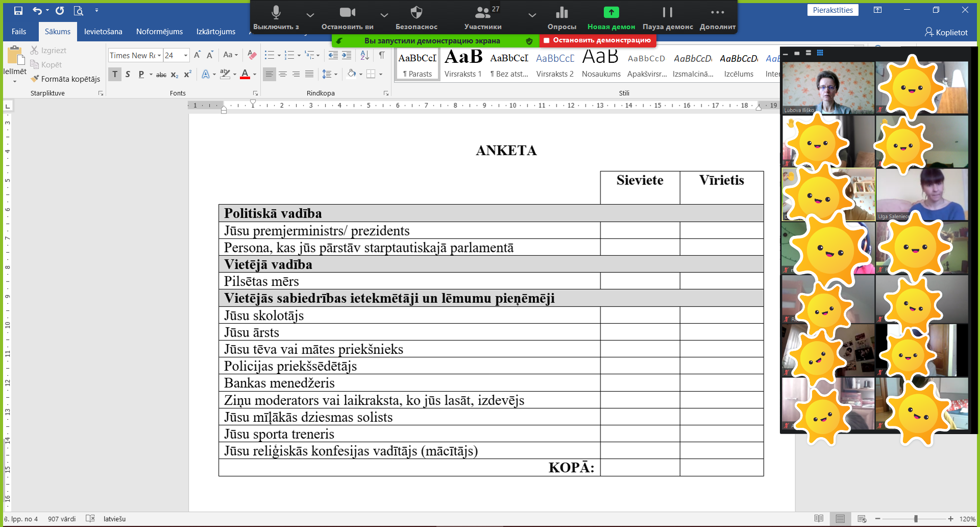Open the font name dropdown
980x527 pixels.
coord(159,55)
